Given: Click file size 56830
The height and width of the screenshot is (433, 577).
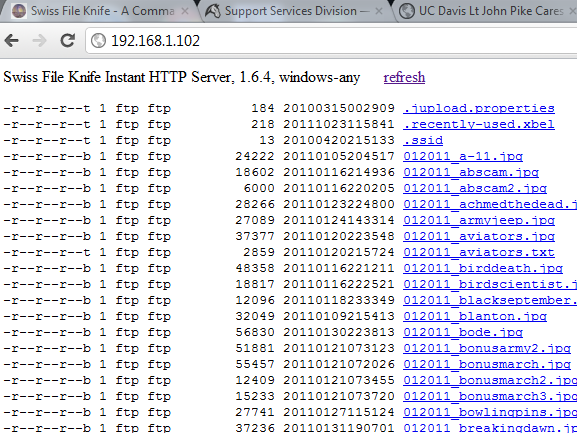Looking at the screenshot, I should [255, 332].
